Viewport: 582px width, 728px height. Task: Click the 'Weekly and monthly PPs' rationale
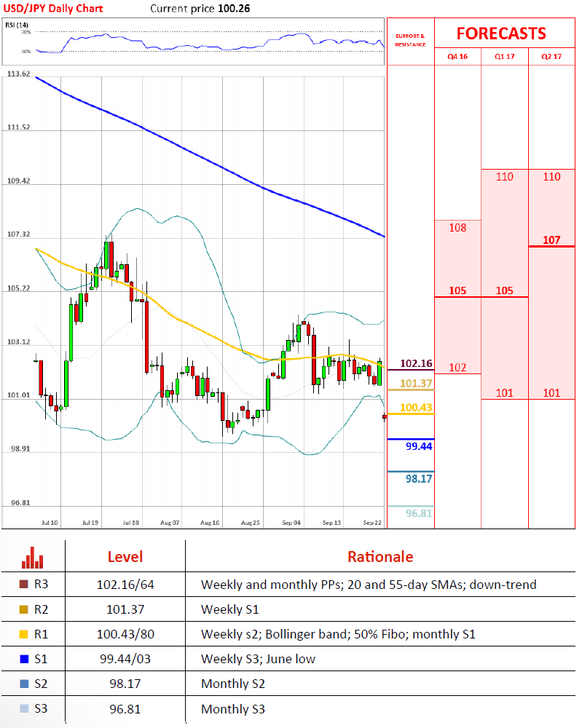(x=369, y=585)
